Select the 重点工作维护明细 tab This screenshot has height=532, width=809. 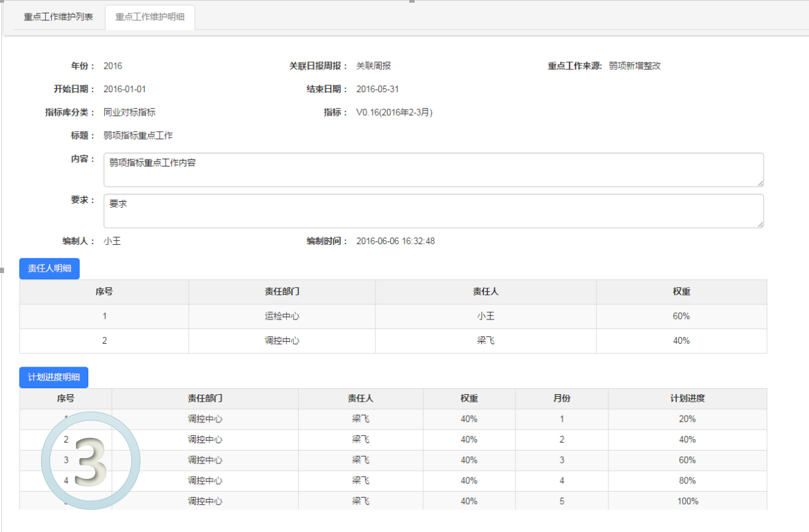point(150,17)
